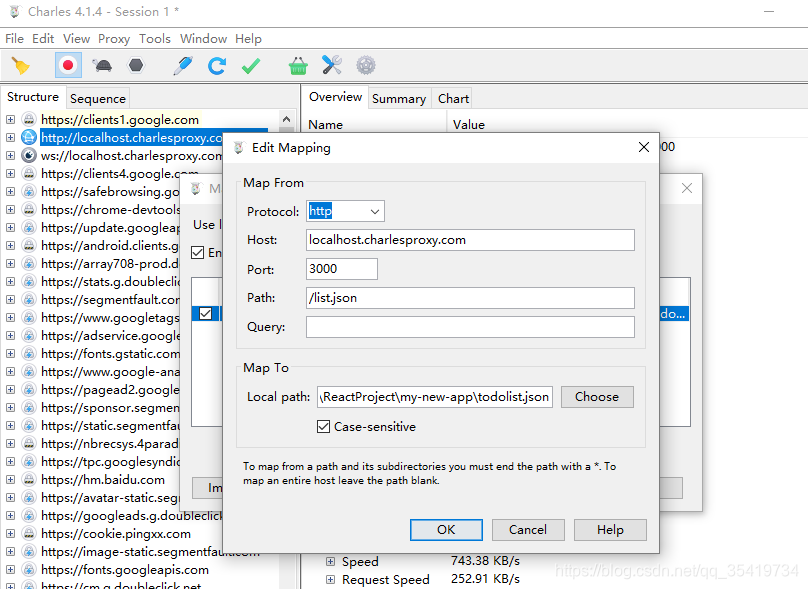Click the empty Query field
808x589 pixels.
470,327
